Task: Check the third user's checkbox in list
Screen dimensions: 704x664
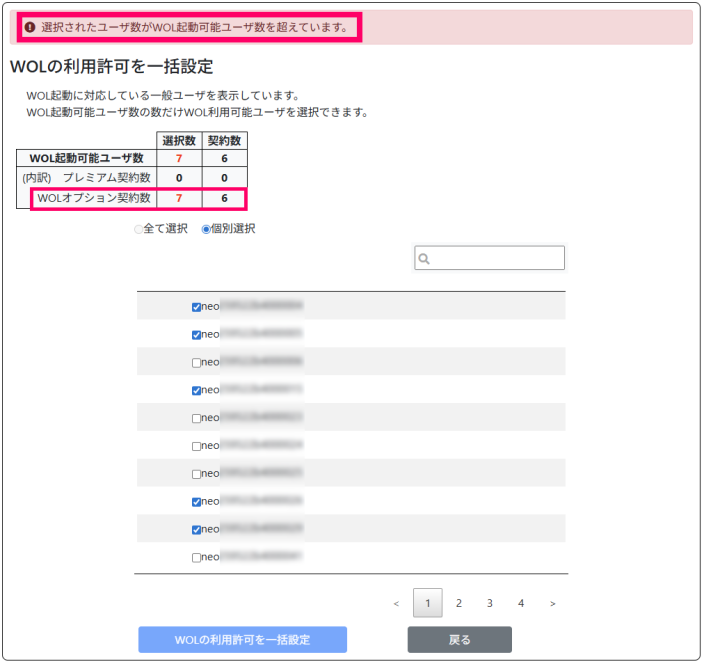Action: tap(196, 362)
